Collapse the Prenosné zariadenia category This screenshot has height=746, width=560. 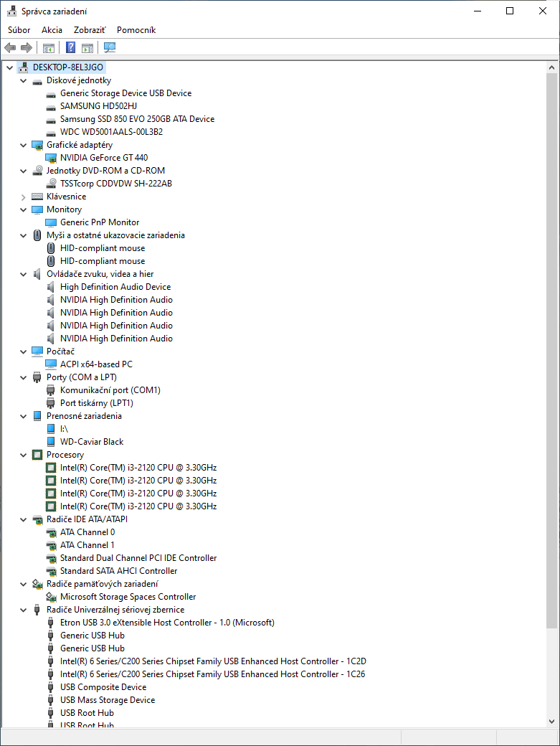23,416
